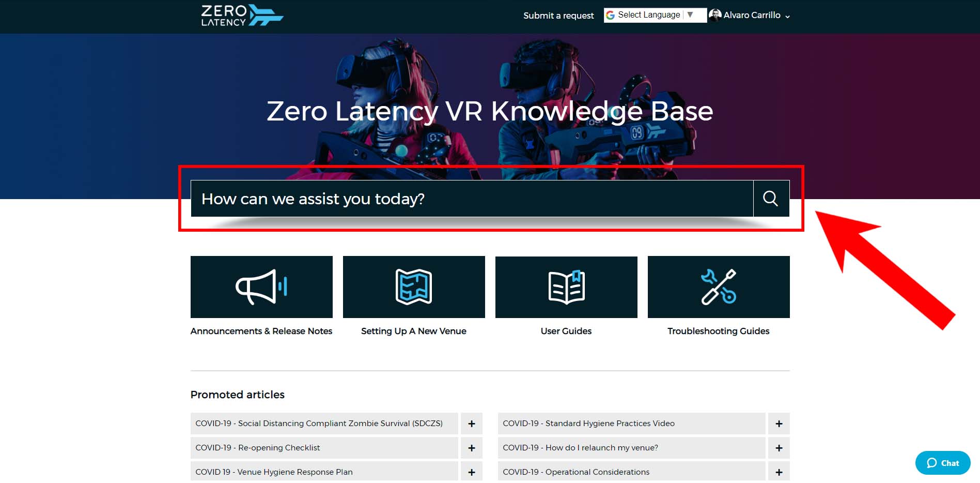Click the Troubleshooting Guides label

pyautogui.click(x=719, y=331)
